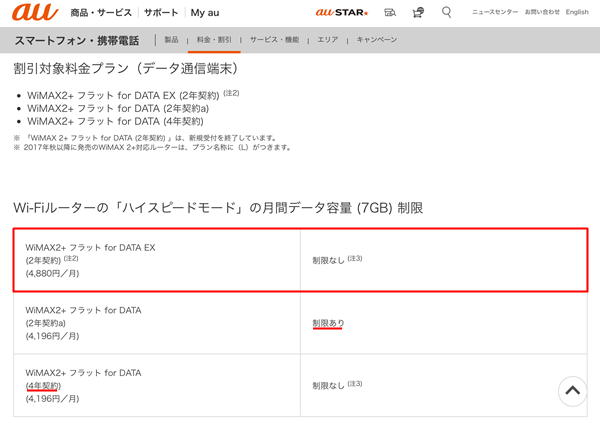This screenshot has height=423, width=600.
Task: Select サービス・機能 tab
Action: 274,40
